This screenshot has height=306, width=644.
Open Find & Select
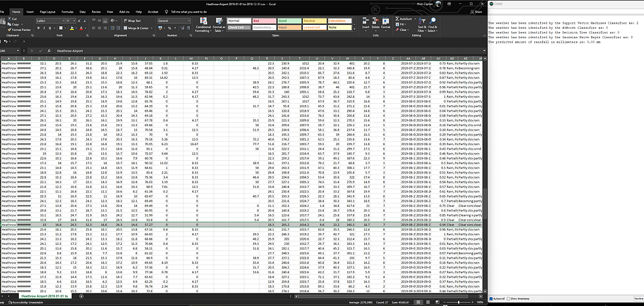pos(432,25)
